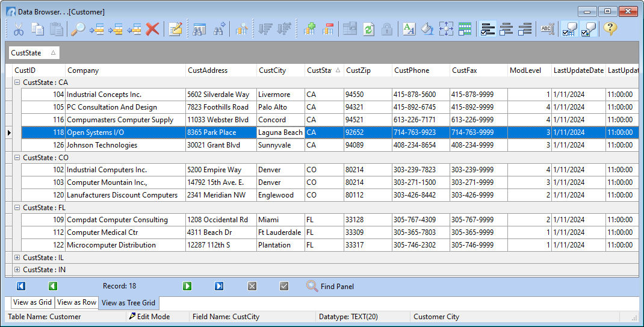Click the Cut scissors icon
The width and height of the screenshot is (644, 327).
19,29
